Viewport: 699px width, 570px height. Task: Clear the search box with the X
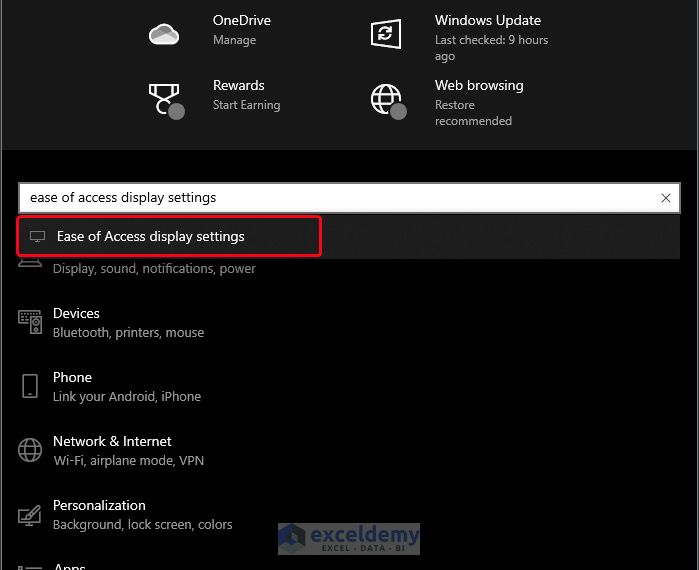click(x=666, y=198)
